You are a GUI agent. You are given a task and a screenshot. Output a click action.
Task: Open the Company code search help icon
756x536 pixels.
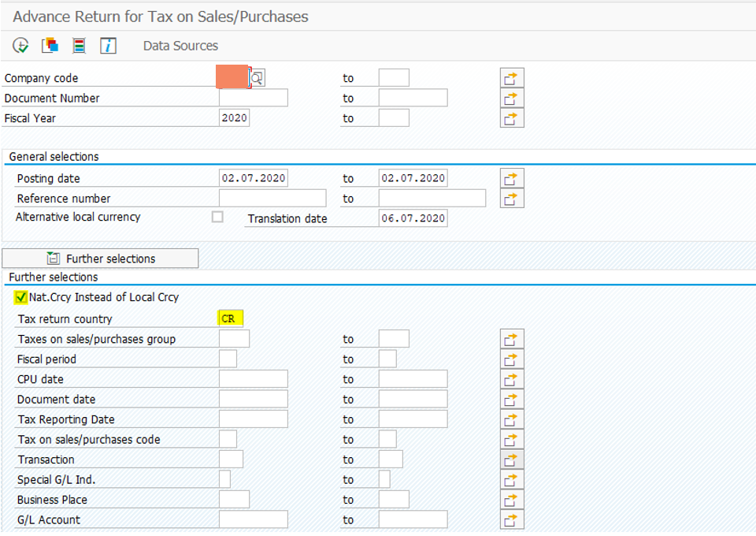[258, 78]
